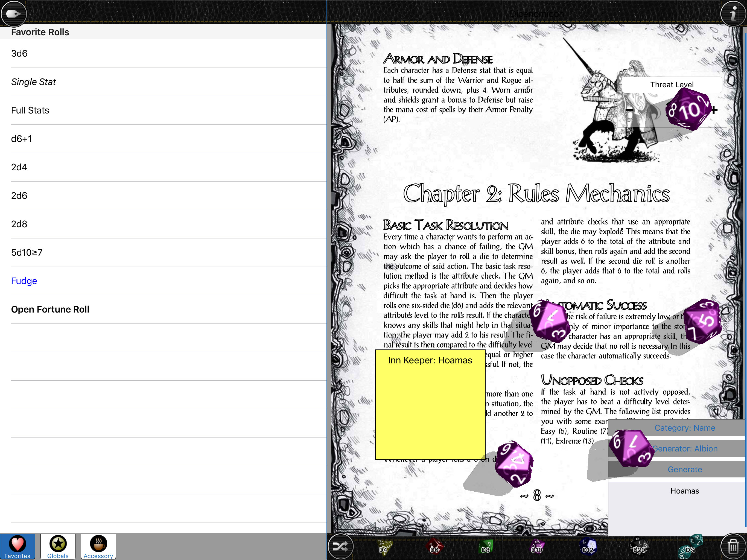747x560 pixels.
Task: Add a D6 die to the table
Action: click(434, 547)
